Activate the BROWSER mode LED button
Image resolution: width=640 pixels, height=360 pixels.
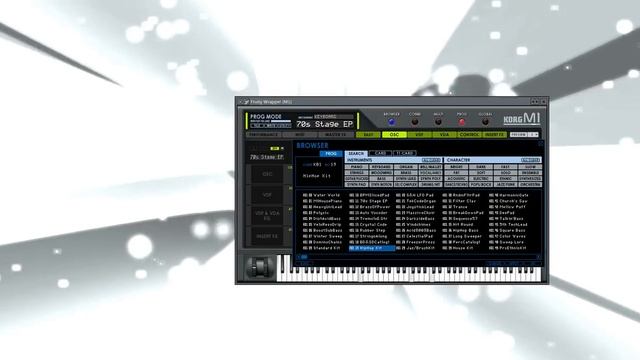(391, 122)
